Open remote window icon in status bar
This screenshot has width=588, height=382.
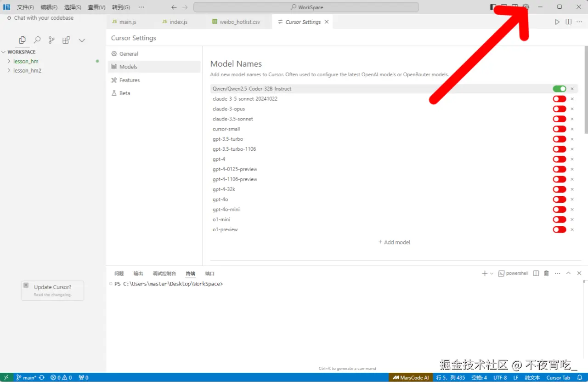(6, 377)
